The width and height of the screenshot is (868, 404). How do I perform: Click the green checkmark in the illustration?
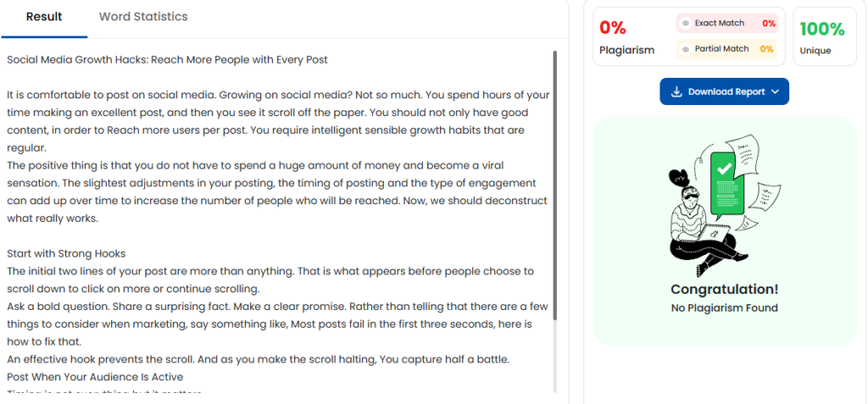(724, 169)
